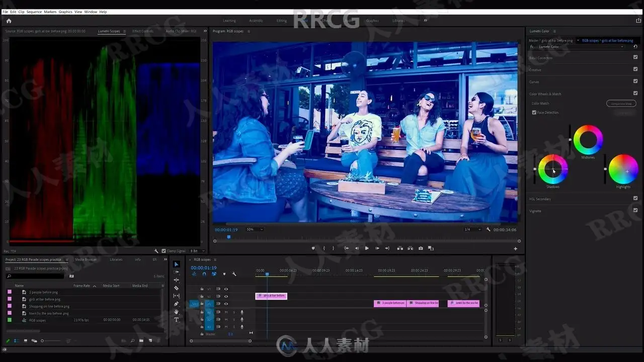This screenshot has height=362, width=644.
Task: Toggle the Basic Correction checkbox
Action: (635, 57)
